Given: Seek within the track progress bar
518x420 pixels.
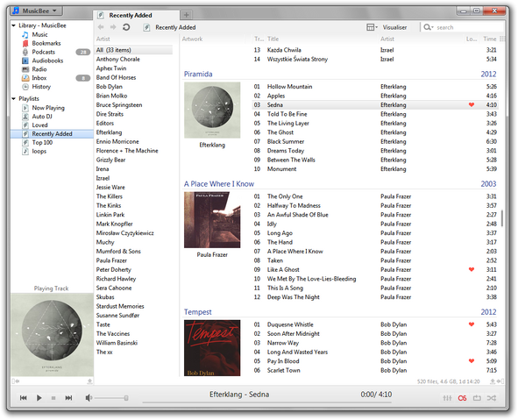Looking at the screenshot, I should (267, 402).
